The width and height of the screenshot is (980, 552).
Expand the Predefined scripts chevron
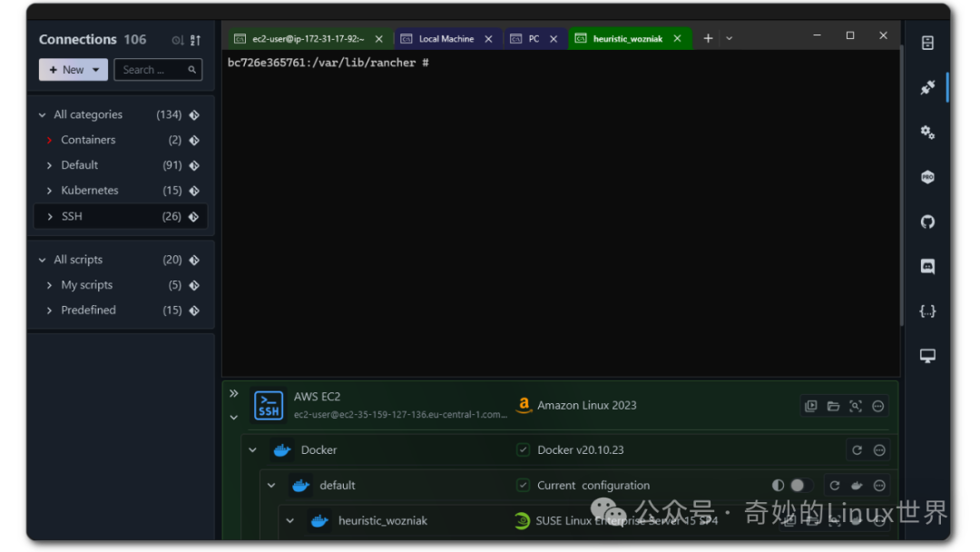[49, 310]
